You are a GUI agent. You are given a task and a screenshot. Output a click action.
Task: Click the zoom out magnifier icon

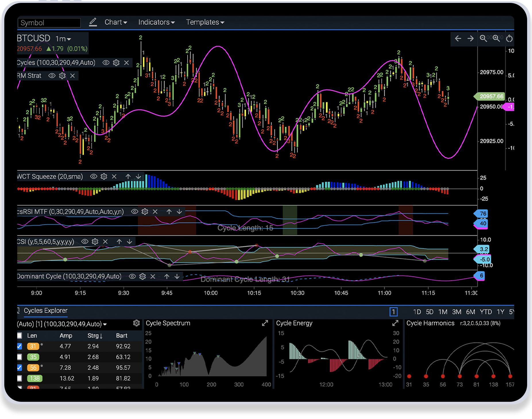[x=483, y=38]
